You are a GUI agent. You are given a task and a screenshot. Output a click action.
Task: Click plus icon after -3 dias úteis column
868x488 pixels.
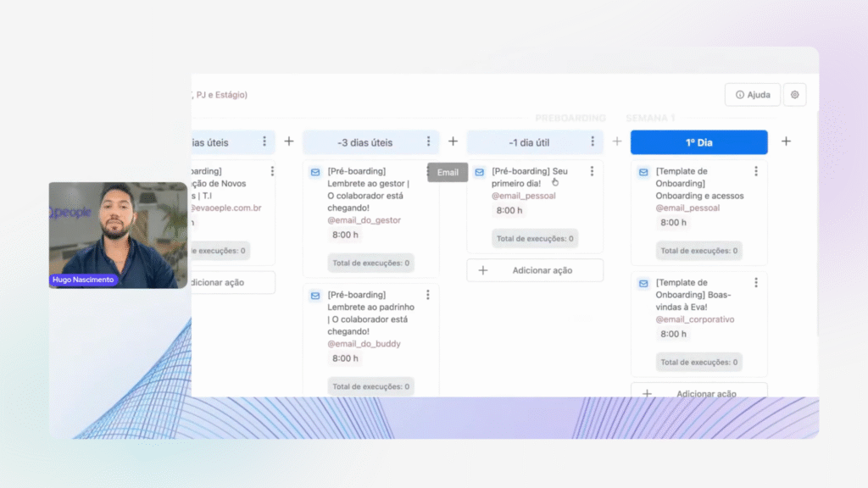click(x=453, y=141)
